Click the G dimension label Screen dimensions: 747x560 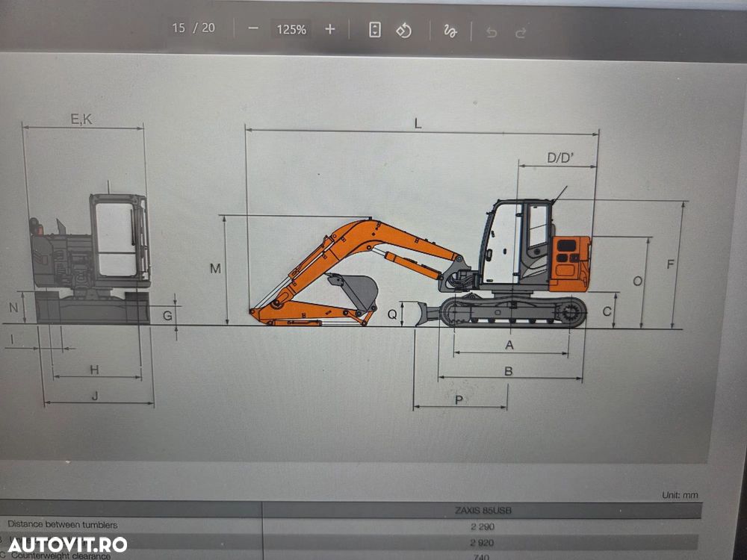tap(167, 316)
